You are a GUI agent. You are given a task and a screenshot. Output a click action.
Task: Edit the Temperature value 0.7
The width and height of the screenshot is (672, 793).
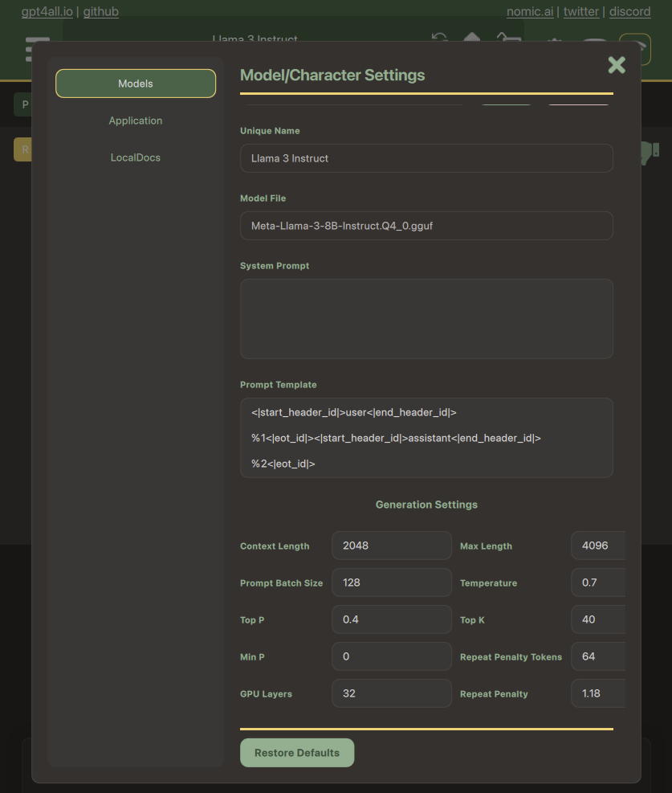(x=598, y=582)
